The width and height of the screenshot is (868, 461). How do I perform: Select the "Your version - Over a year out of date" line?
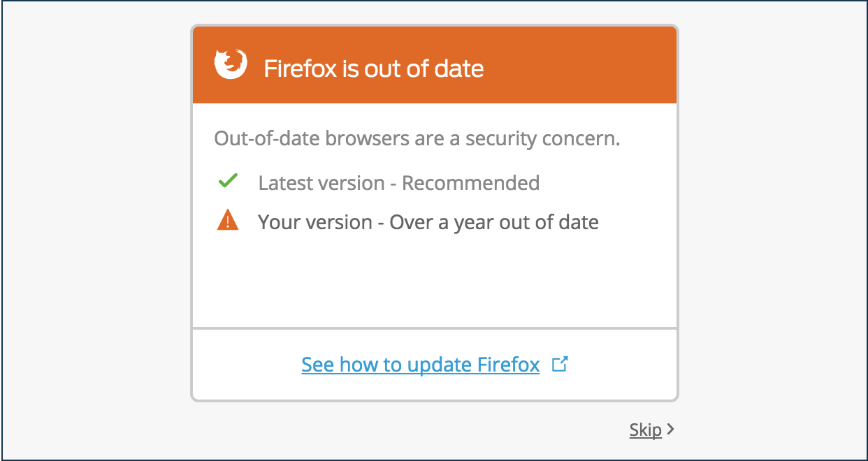tap(428, 222)
